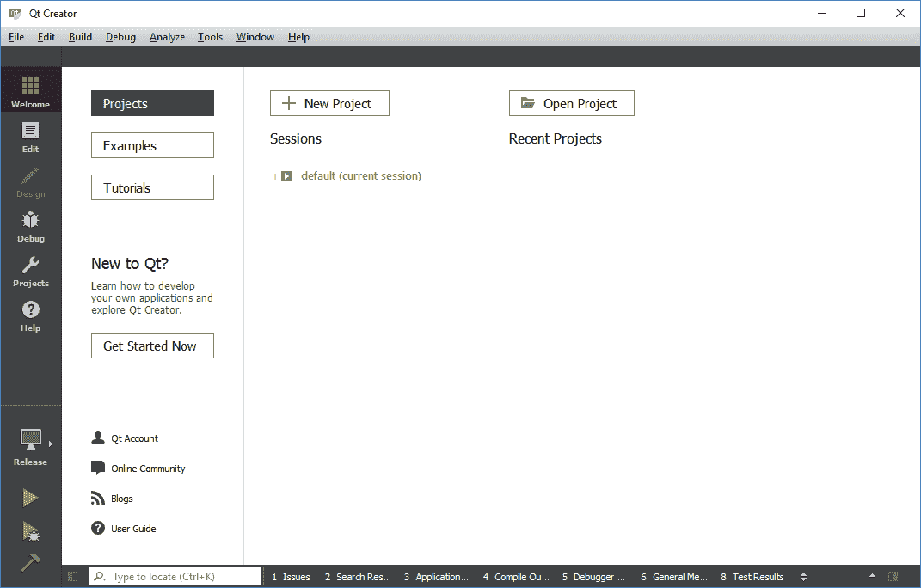The height and width of the screenshot is (588, 921).
Task: Keep the Projects section selected
Action: pos(152,103)
